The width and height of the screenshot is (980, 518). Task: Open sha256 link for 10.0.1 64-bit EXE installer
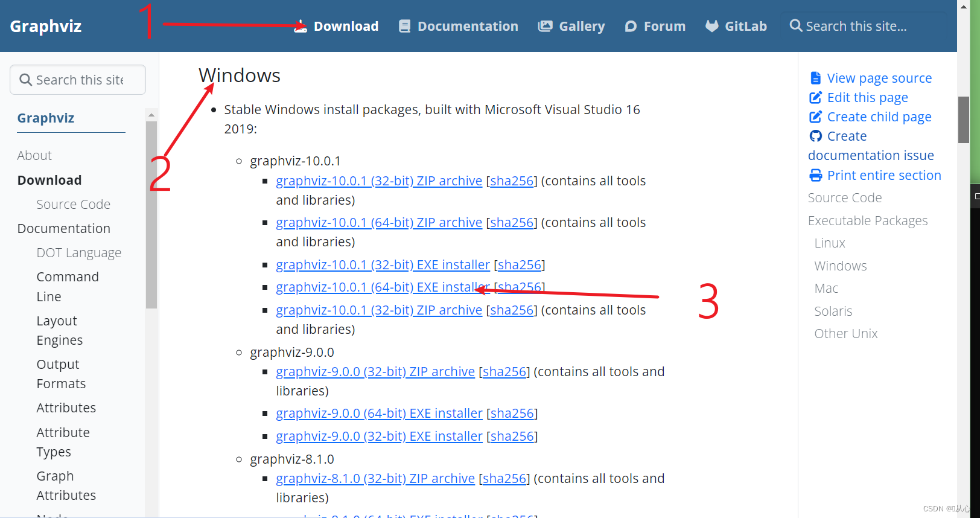coord(520,287)
